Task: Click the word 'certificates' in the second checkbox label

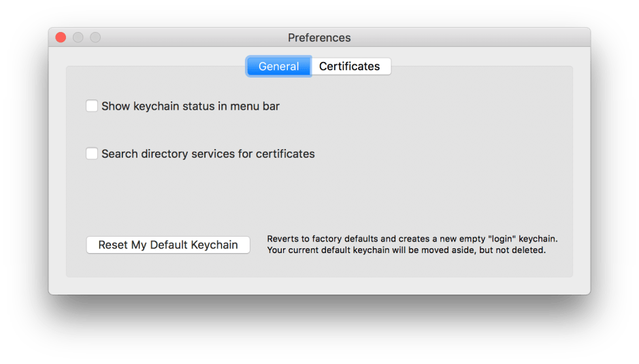Action: [285, 154]
